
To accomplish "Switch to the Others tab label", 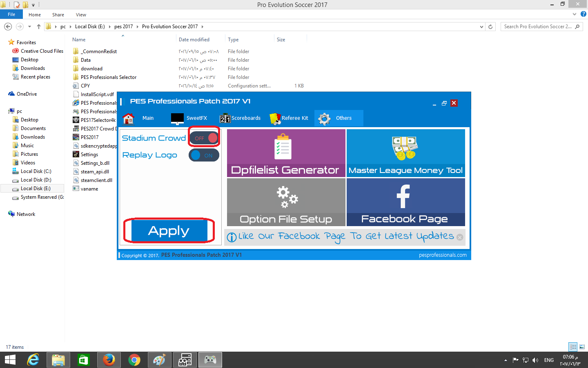I will 344,118.
